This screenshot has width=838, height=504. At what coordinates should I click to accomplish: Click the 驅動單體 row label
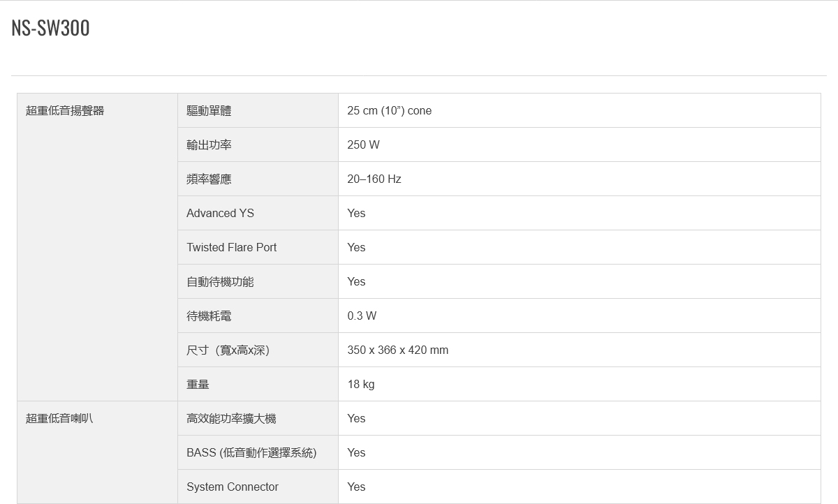[x=209, y=110]
